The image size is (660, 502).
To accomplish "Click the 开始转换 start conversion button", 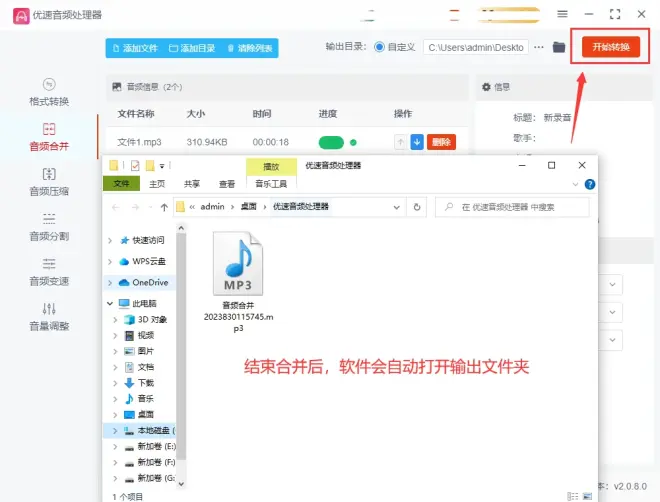I will click(x=611, y=47).
